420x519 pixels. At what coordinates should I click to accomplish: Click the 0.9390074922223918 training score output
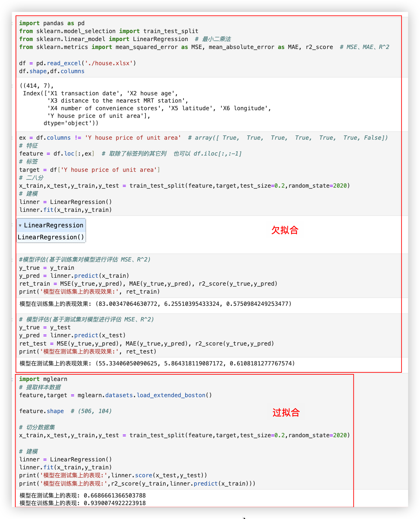coord(114,503)
